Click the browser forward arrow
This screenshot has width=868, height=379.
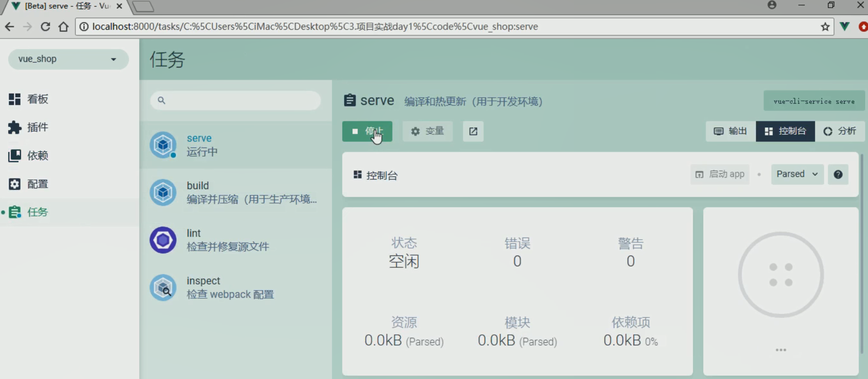click(28, 27)
